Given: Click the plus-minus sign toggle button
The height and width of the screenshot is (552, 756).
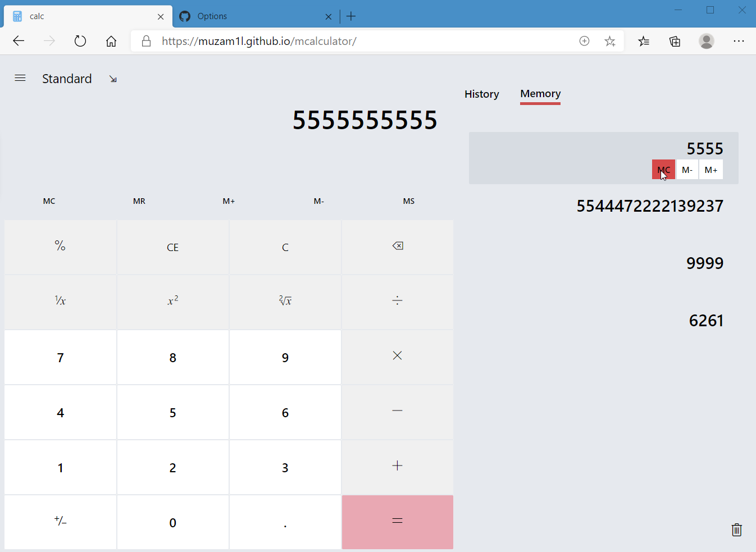Looking at the screenshot, I should (x=60, y=522).
